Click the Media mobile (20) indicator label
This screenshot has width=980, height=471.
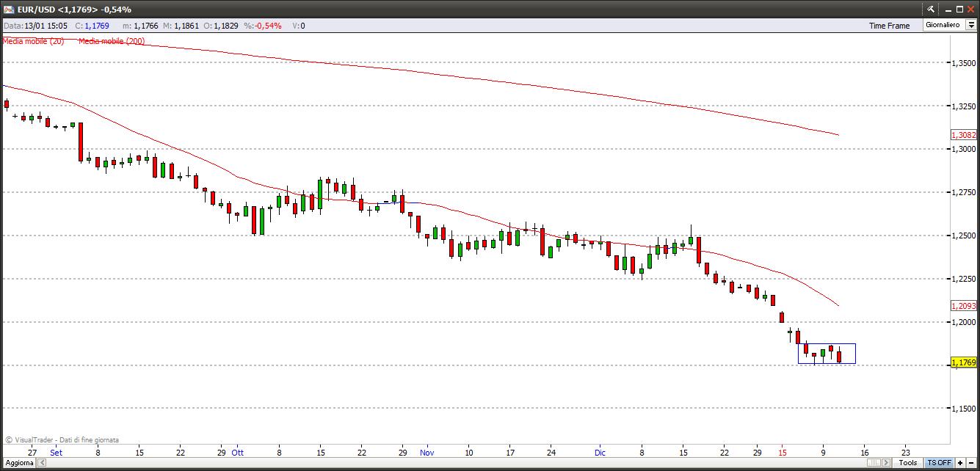33,41
